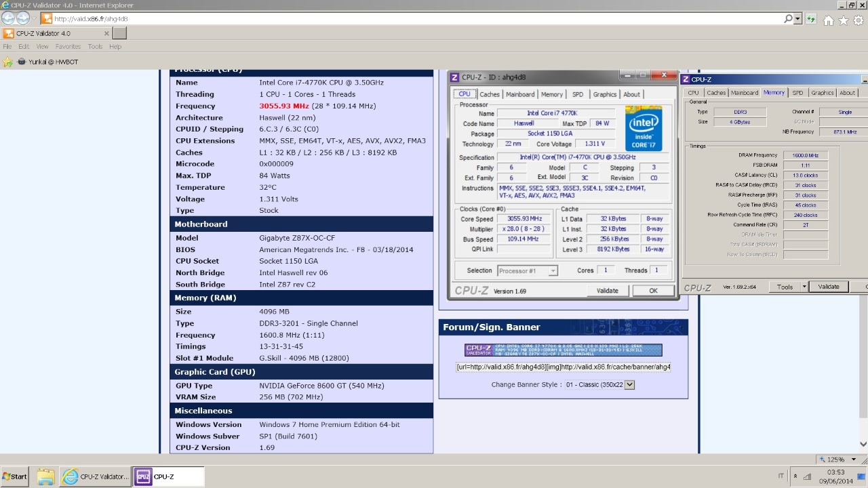Click the taskbar clock showing 03:53

point(836,472)
